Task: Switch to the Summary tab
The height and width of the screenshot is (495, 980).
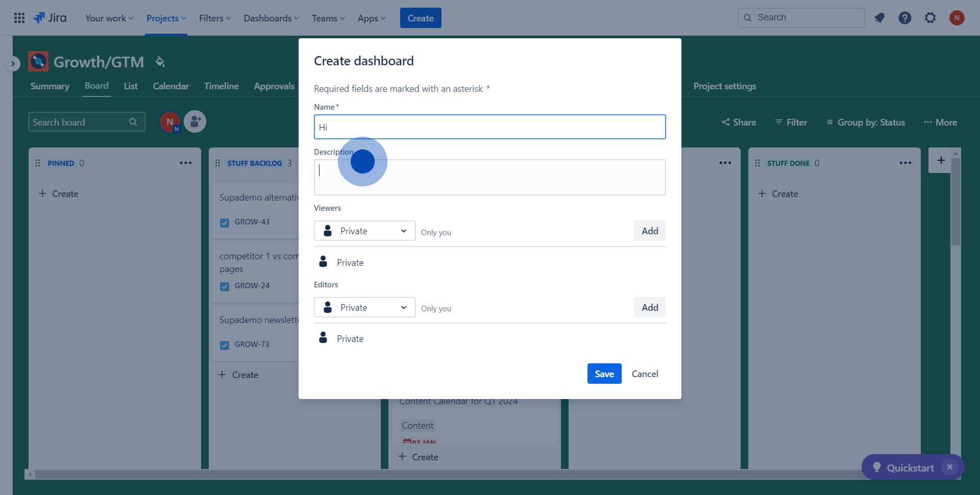Action: click(x=50, y=86)
